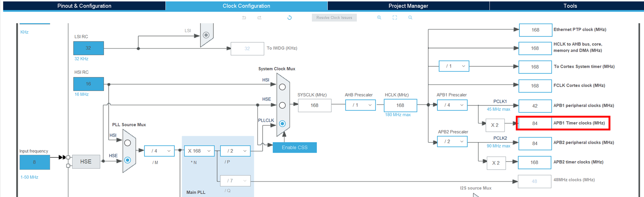This screenshot has width=644, height=197.
Task: Click the Enable CSS button
Action: [x=295, y=148]
